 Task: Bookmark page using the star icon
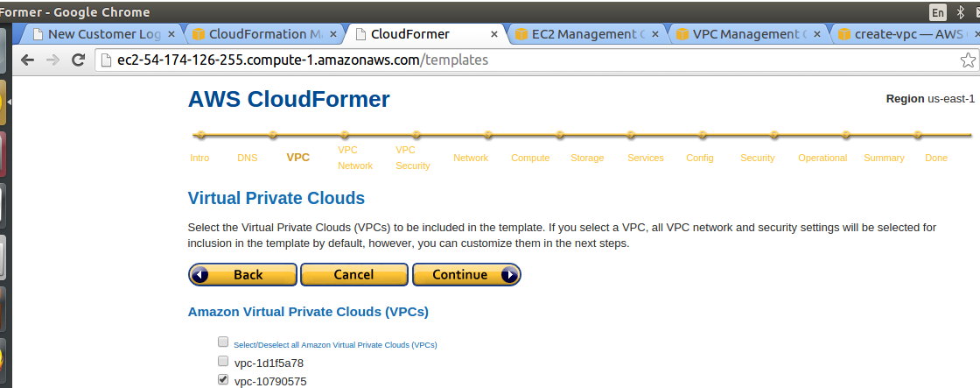[968, 60]
